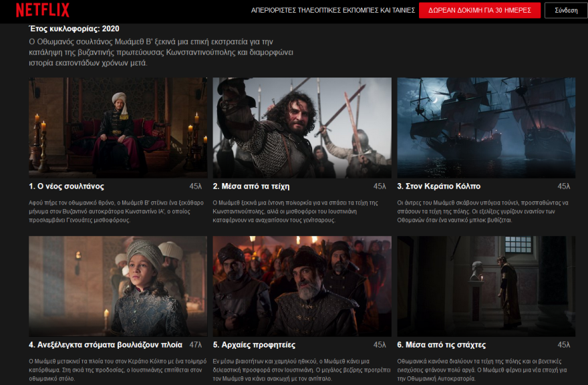Viewport: 588px width, 385px height.
Task: Open episode 3 thumbnail Στον Κεράτιο Κόλπο
Action: tap(486, 128)
